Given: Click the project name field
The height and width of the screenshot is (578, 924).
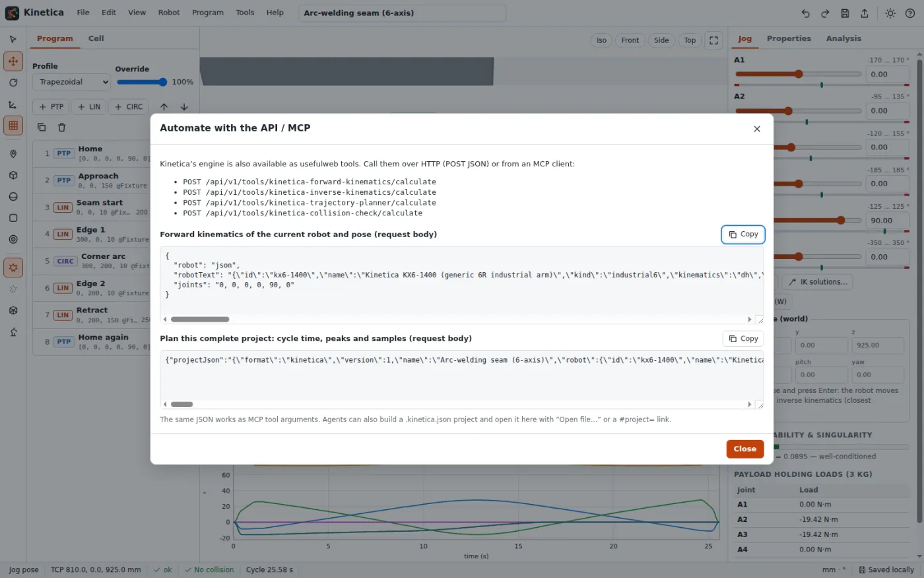Looking at the screenshot, I should click(402, 13).
